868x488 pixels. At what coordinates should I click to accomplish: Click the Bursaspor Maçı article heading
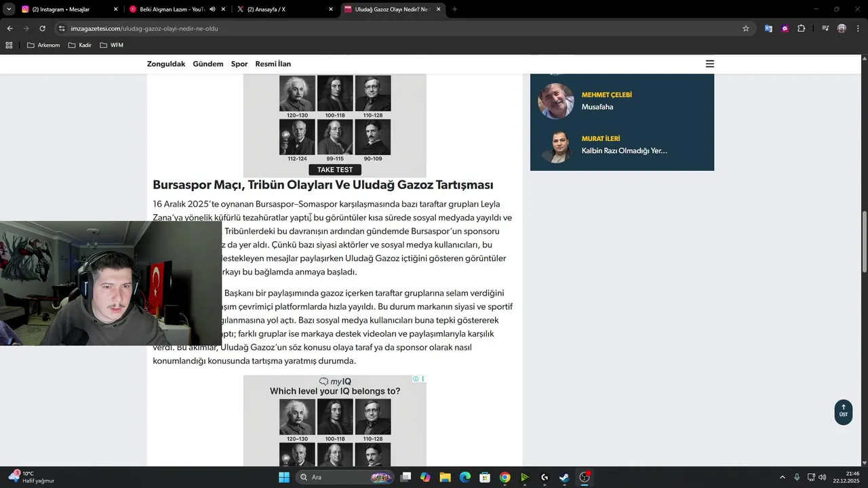coord(323,185)
